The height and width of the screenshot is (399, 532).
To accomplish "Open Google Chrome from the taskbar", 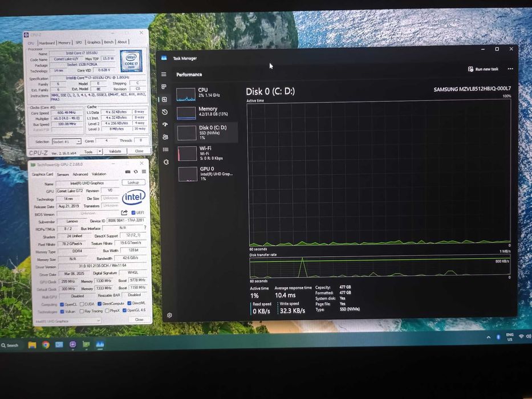I will click(46, 345).
